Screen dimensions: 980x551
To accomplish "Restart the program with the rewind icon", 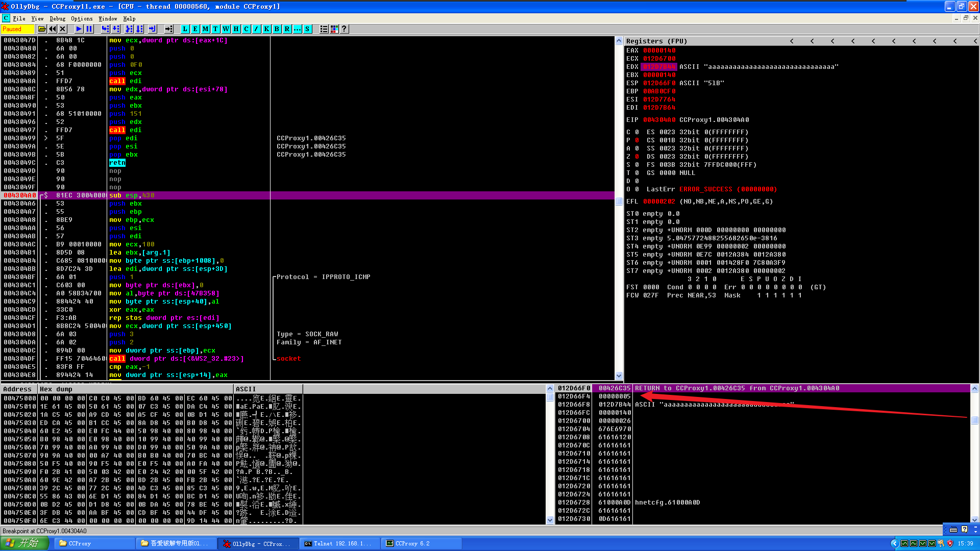I will click(53, 29).
